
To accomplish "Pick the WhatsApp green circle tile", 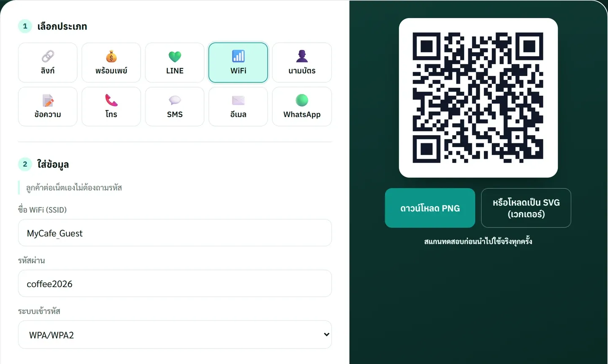I will click(x=302, y=106).
